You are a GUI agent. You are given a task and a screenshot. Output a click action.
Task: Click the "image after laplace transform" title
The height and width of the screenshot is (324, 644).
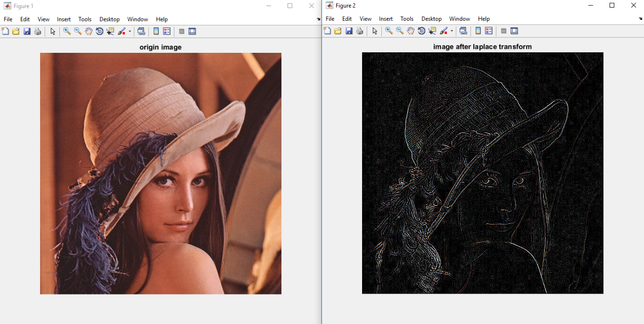pos(482,47)
